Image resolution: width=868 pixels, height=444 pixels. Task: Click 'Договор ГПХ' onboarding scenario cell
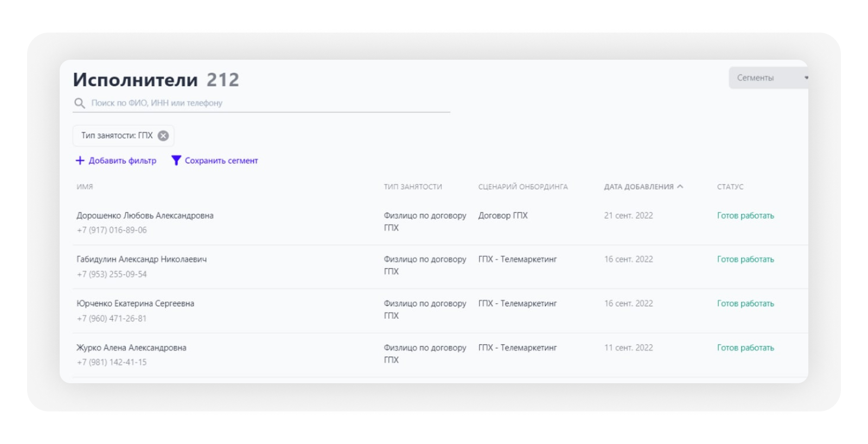(x=502, y=215)
